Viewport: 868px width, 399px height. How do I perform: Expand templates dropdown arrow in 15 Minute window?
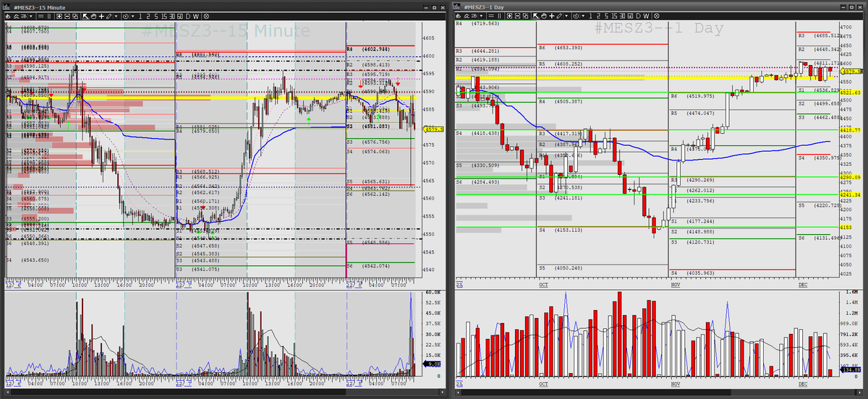coord(31,16)
